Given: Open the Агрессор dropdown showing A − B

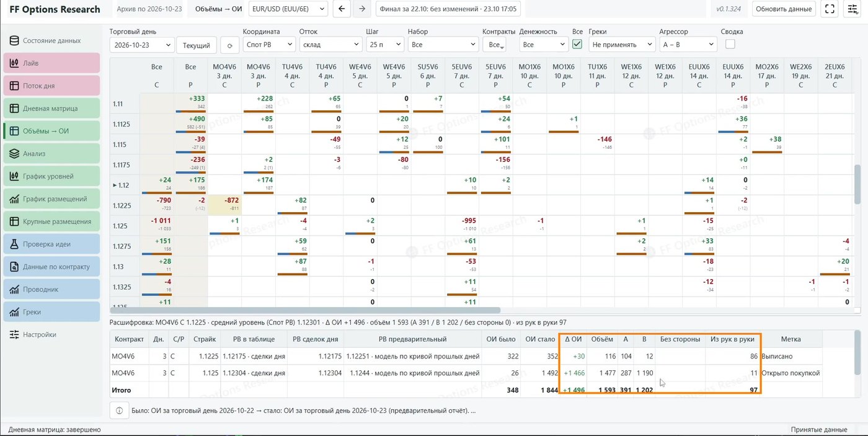Looking at the screenshot, I should [x=688, y=45].
